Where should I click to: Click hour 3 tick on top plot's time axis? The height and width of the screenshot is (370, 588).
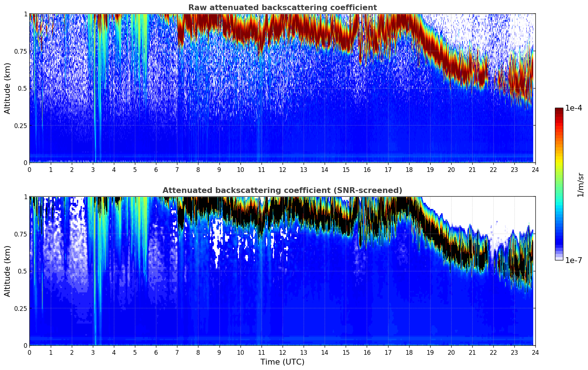click(93, 169)
